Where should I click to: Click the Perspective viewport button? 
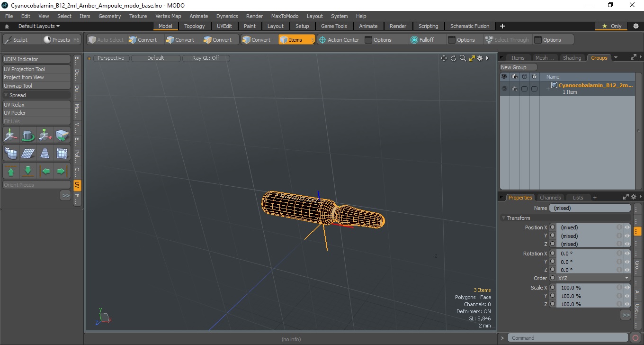(111, 58)
